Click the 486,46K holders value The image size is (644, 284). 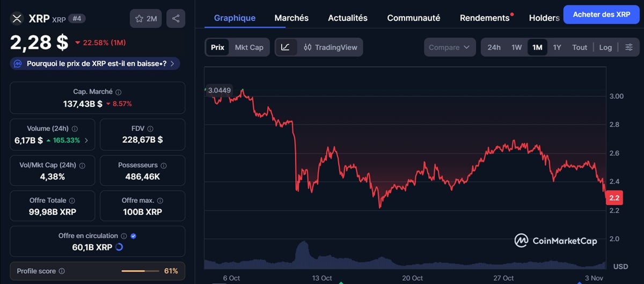click(x=143, y=176)
